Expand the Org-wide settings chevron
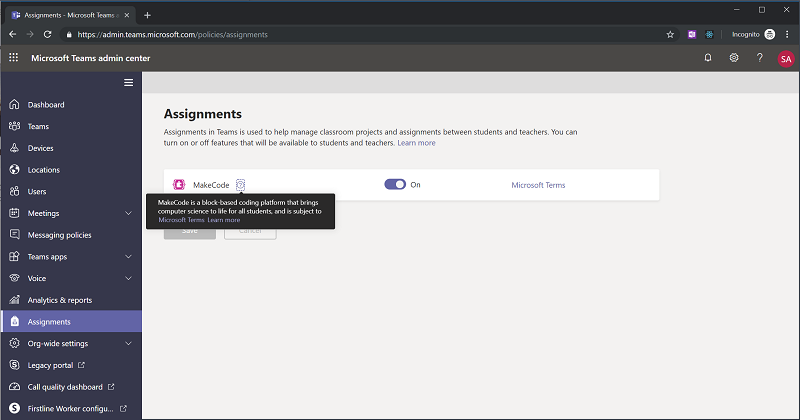This screenshot has width=800, height=420. (129, 343)
